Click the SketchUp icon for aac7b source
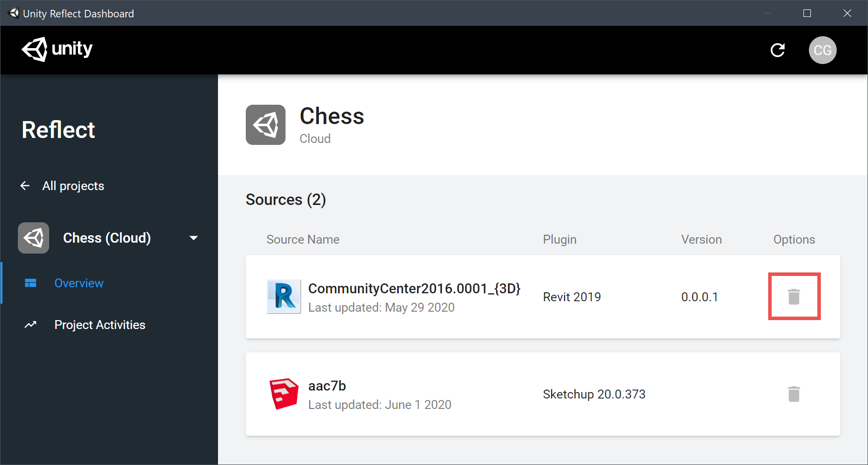 (284, 394)
